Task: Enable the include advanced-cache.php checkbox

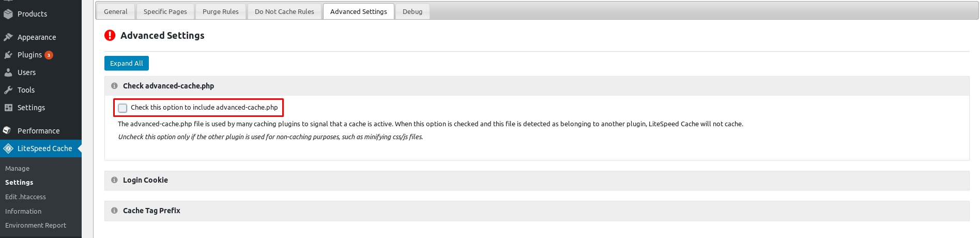Action: [x=122, y=108]
